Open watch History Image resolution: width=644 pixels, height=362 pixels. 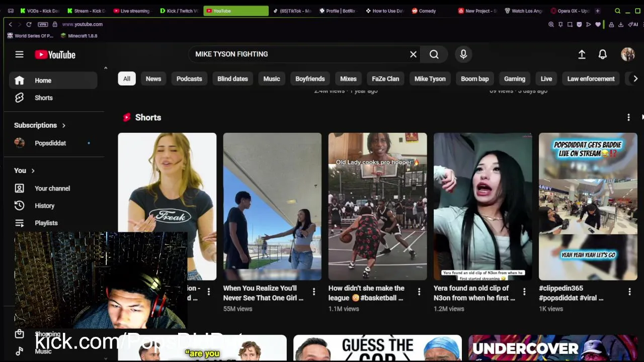[x=53, y=206]
